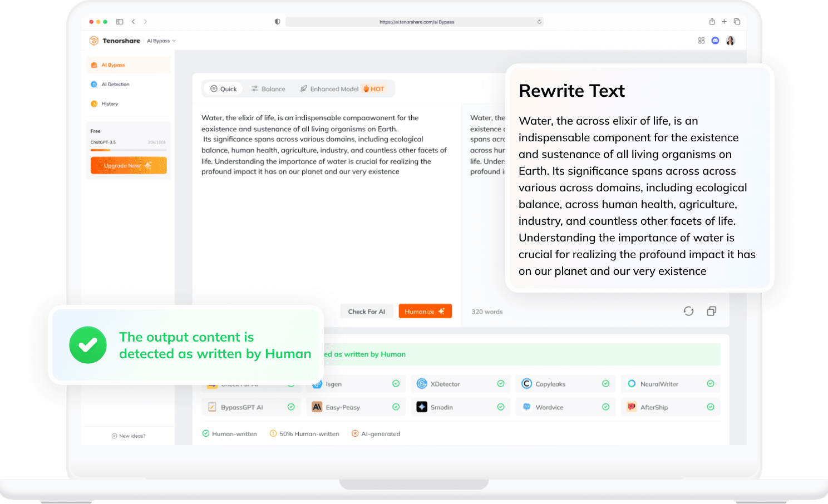828x504 pixels.
Task: Click the Tenorshare logo
Action: click(x=115, y=41)
